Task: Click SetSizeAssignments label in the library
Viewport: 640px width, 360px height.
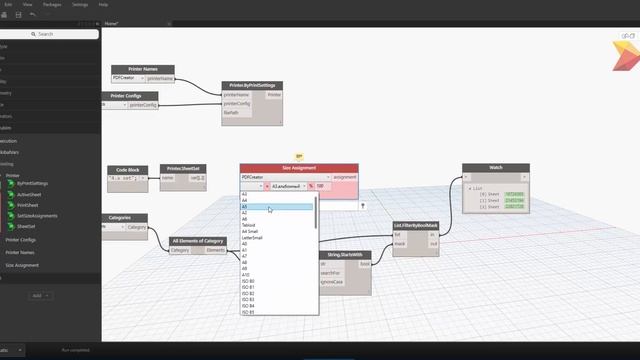Action: (x=37, y=216)
